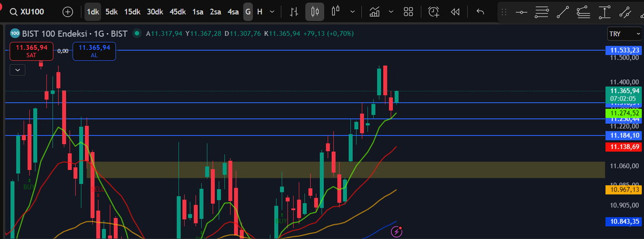Screen dimensions: 644x239
Task: Select the candlestick chart type
Action: 314,11
